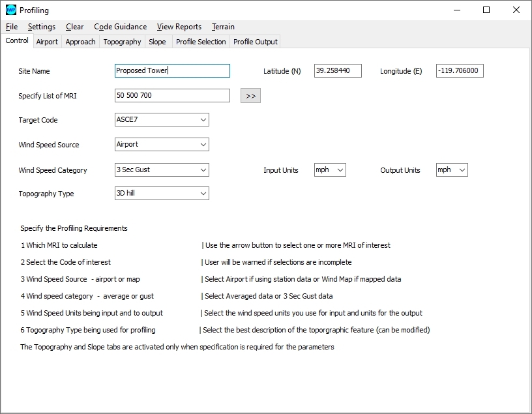
Task: Open the View Reports menu
Action: (x=179, y=27)
